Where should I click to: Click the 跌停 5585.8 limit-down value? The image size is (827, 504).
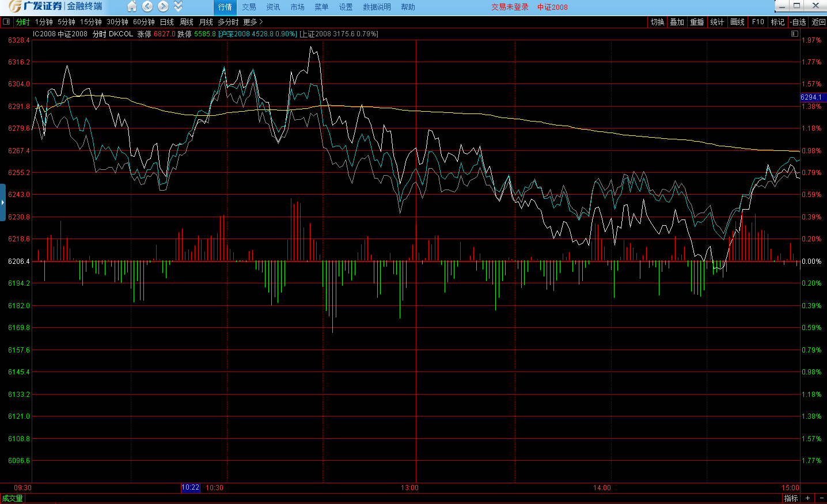tap(196, 34)
